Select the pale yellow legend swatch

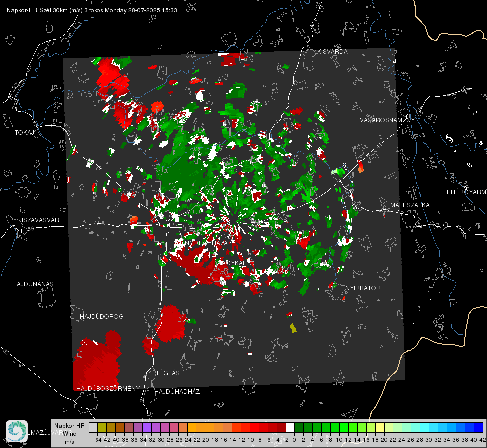pos(380,427)
